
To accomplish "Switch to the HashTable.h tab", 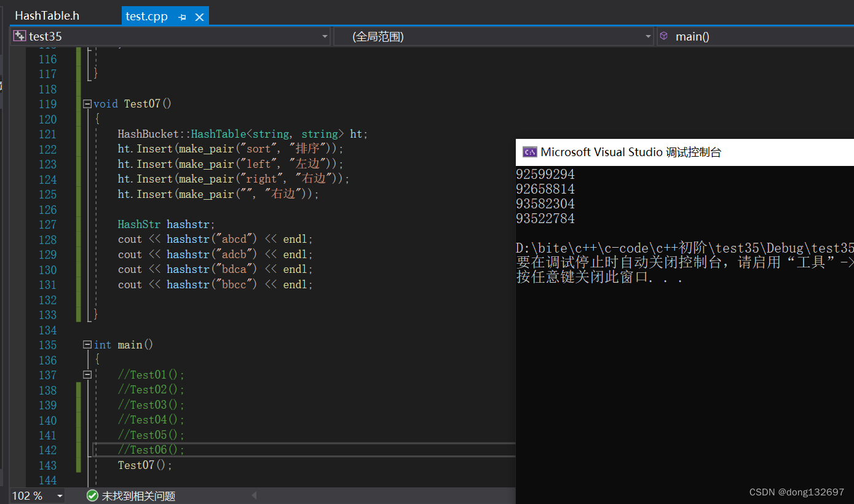I will pyautogui.click(x=47, y=16).
